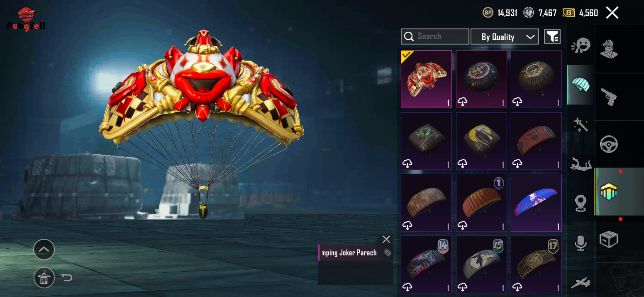Expand the up-chevron circle button

[44, 249]
